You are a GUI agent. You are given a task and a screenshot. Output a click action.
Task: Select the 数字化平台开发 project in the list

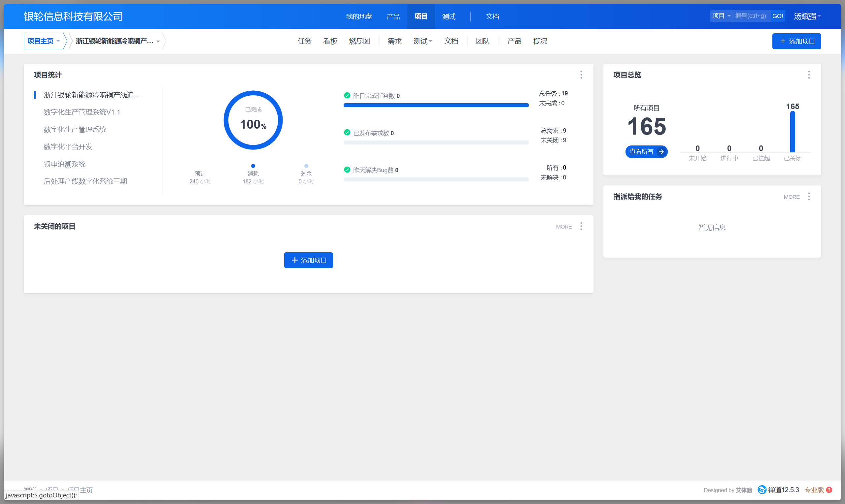pos(68,147)
